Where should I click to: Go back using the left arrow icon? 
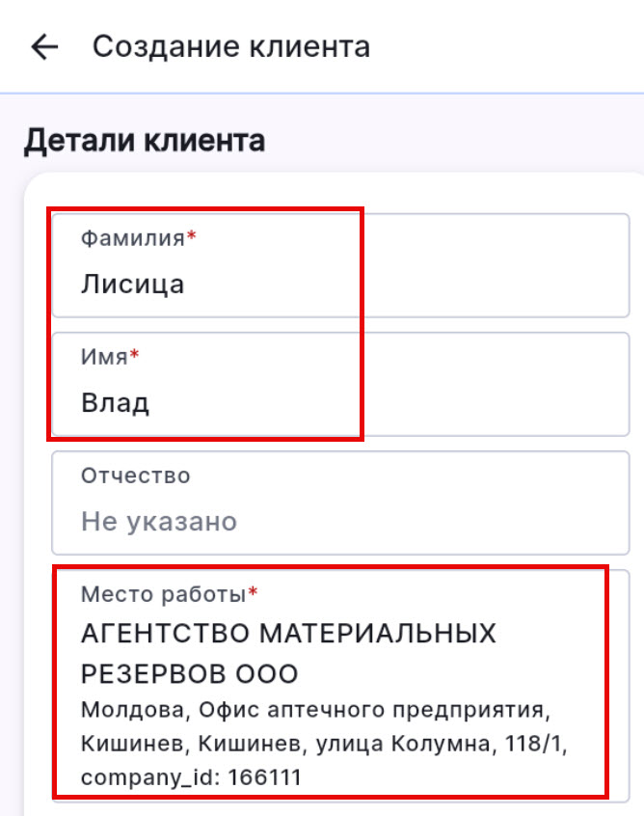(44, 47)
